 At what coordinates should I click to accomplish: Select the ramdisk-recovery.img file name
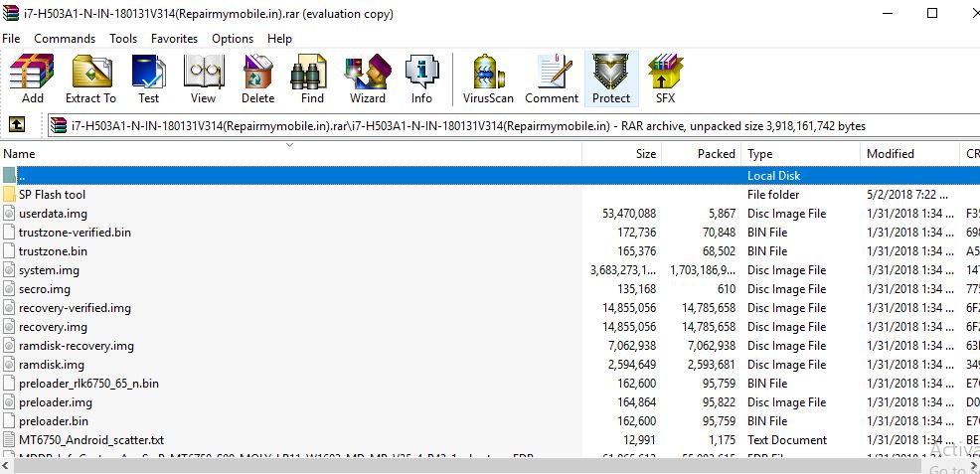77,346
